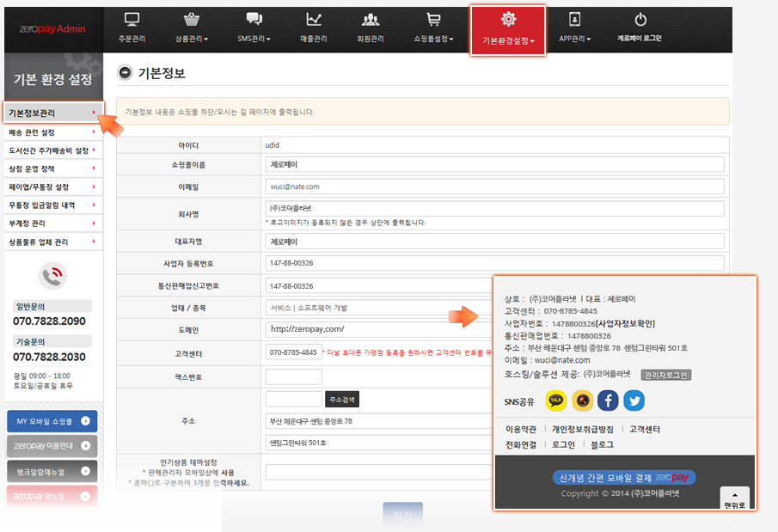This screenshot has height=532, width=778.
Task: Click the 고객센터 phone number field
Action: pos(294,352)
